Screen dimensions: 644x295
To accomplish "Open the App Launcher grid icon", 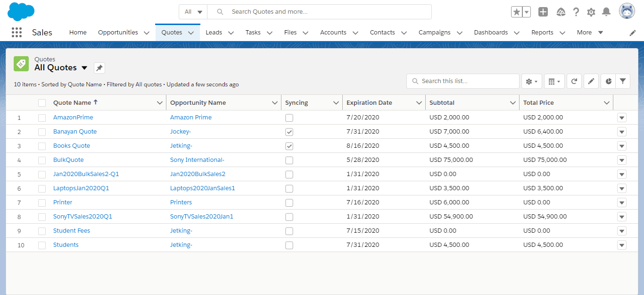I will [x=17, y=33].
